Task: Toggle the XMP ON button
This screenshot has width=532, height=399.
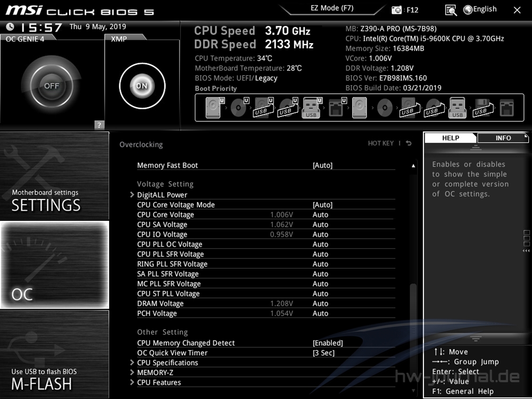Action: [x=142, y=86]
